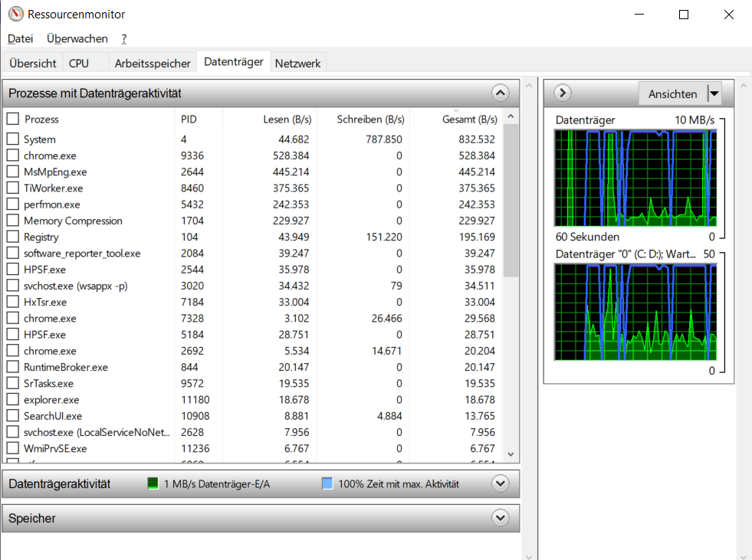The width and height of the screenshot is (752, 560).
Task: Click the Ressourcenmonitor app icon in title bar
Action: 16,14
